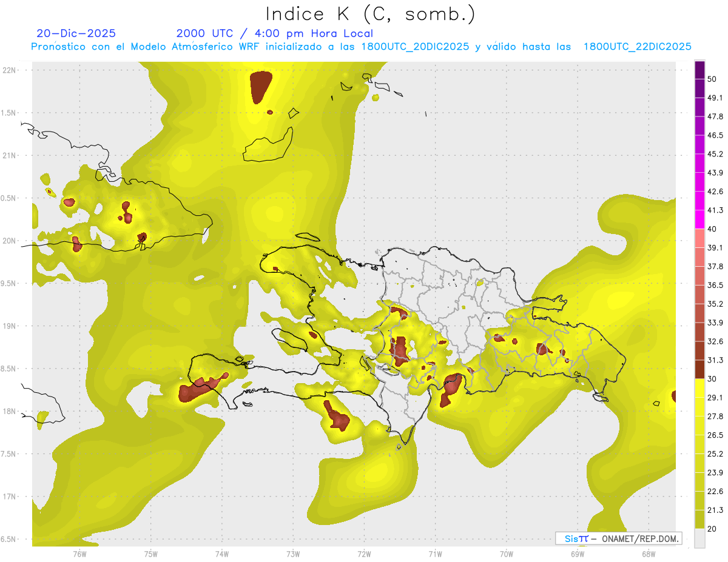Click the "32.6" color scale label
The width and height of the screenshot is (728, 562).
[x=715, y=341]
